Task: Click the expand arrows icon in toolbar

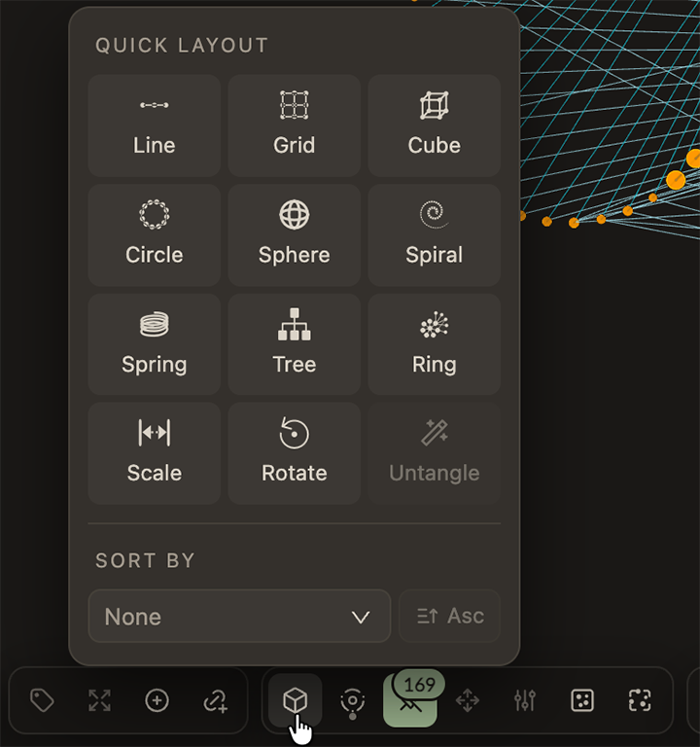Action: click(99, 700)
